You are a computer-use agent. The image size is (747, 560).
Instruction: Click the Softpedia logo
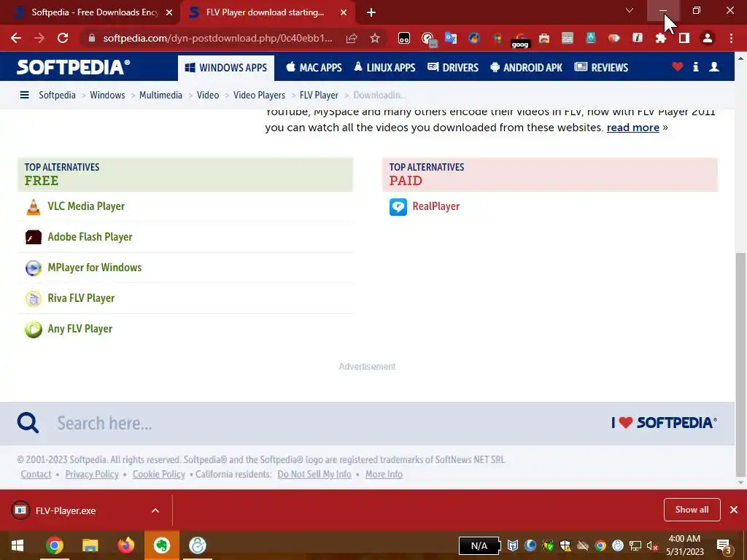pyautogui.click(x=74, y=67)
